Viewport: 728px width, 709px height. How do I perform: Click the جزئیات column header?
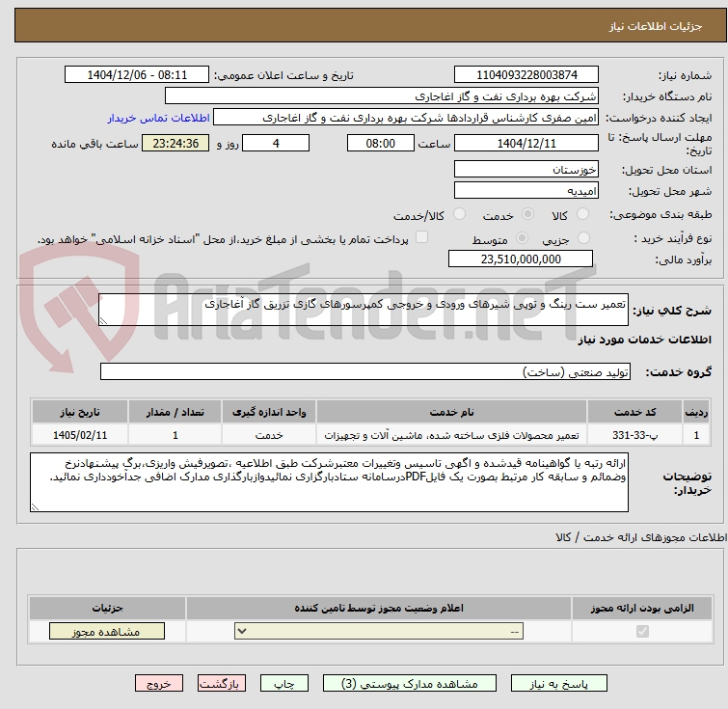(107, 608)
